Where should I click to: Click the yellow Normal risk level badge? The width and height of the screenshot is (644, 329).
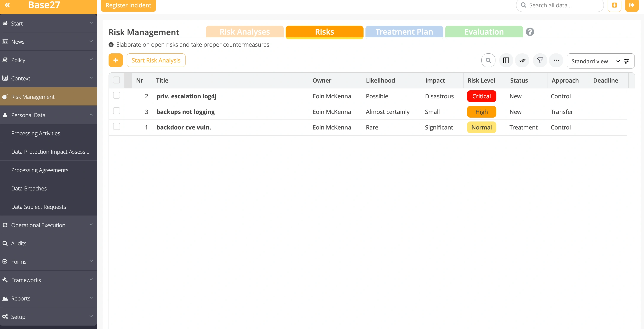(x=482, y=127)
